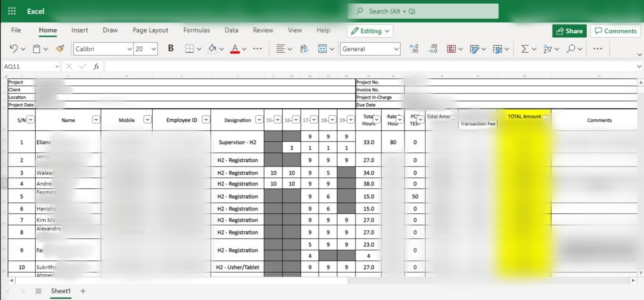Open the Employee ID column filter dropdown
This screenshot has height=300, width=644.
point(206,120)
